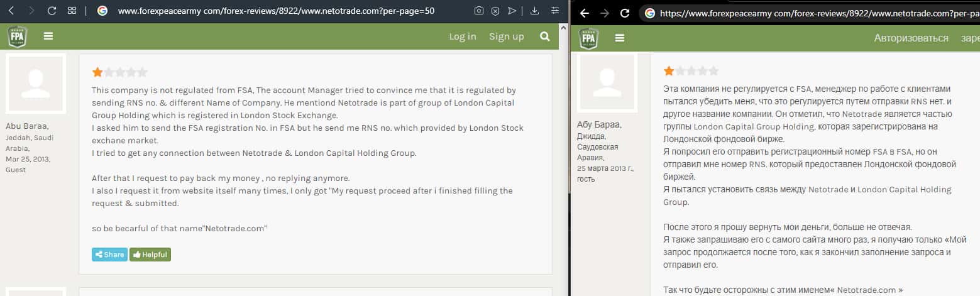Open the Log in page
Screen dimensions: 980x296
[463, 36]
